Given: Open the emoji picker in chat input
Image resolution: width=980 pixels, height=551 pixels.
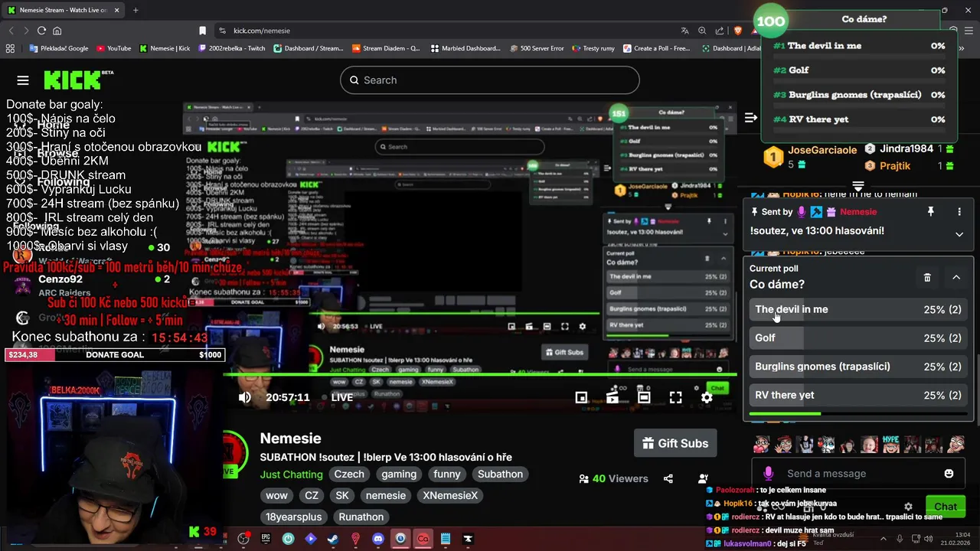Looking at the screenshot, I should pyautogui.click(x=949, y=474).
